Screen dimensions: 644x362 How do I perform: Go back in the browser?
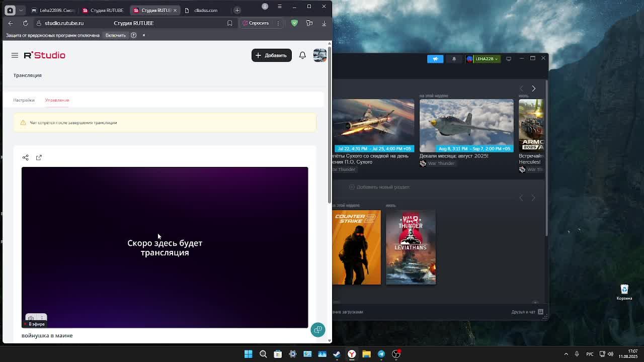click(x=11, y=23)
